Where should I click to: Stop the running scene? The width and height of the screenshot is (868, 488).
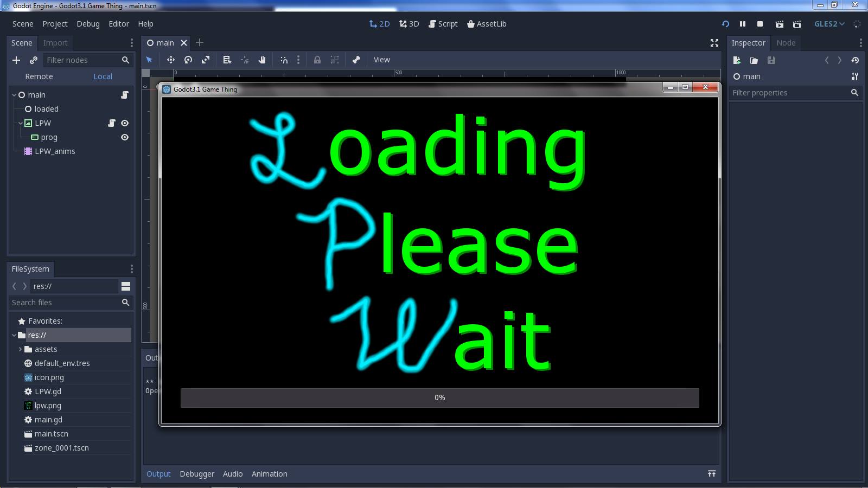point(760,24)
